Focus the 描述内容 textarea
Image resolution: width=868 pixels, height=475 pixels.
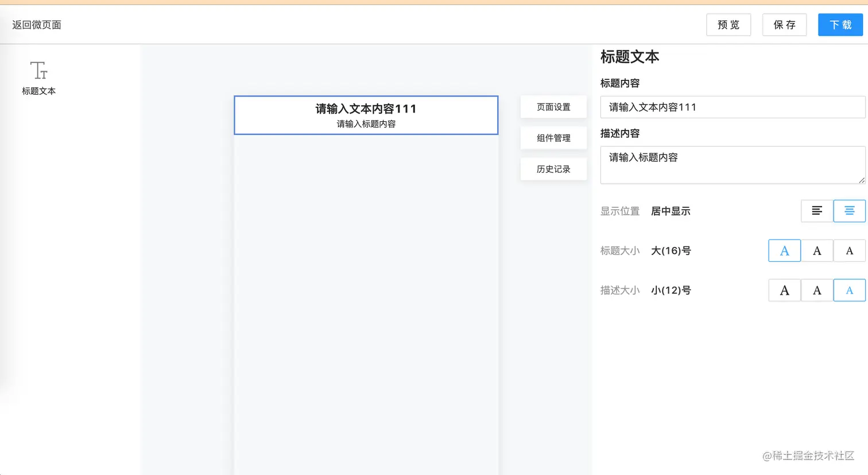[733, 165]
